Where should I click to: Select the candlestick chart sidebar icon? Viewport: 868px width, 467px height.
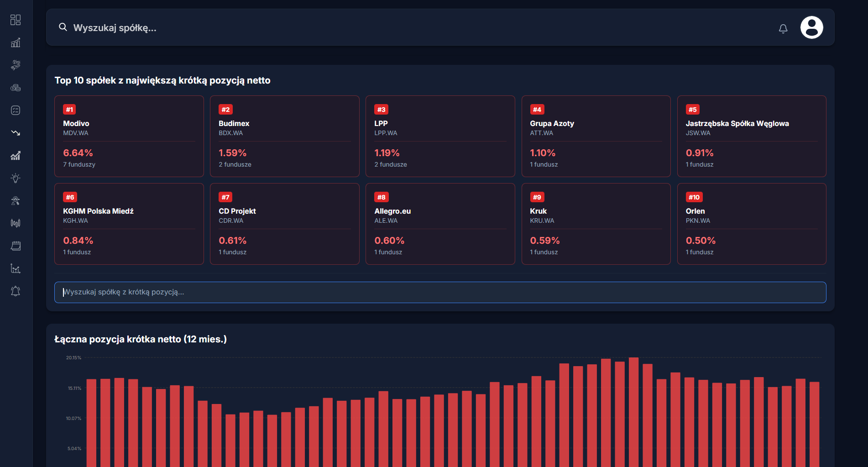(16, 223)
